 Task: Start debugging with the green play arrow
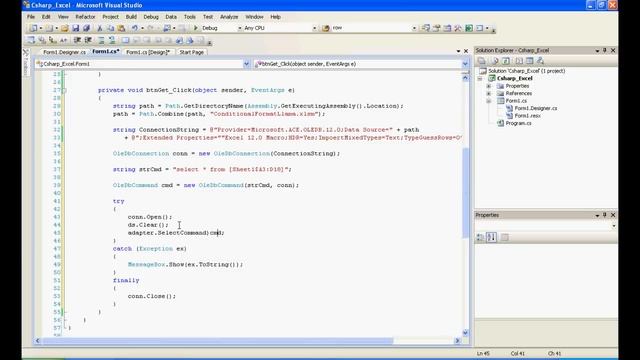(196, 28)
